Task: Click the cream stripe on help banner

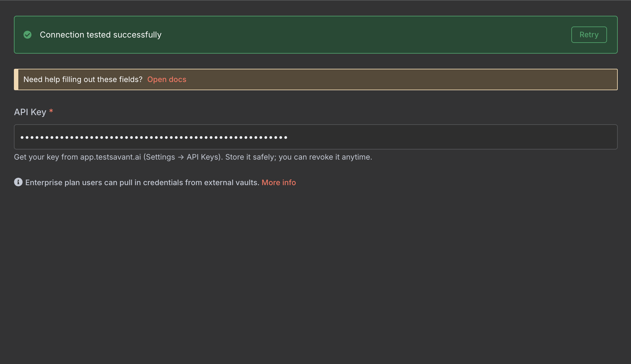Action: [x=16, y=79]
